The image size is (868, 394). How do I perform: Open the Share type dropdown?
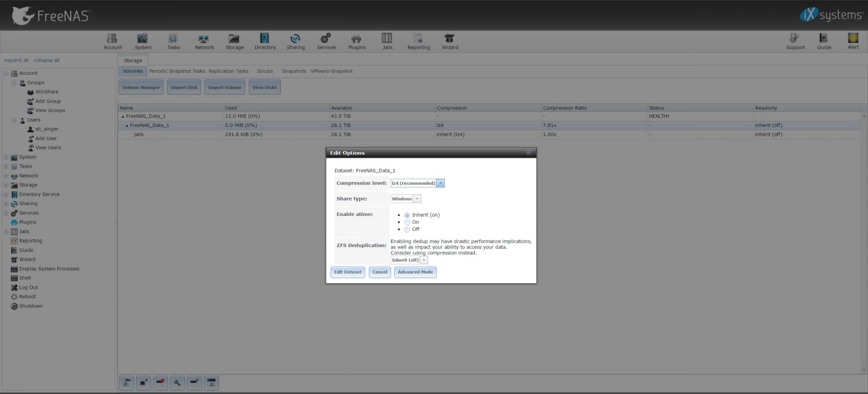coord(417,199)
